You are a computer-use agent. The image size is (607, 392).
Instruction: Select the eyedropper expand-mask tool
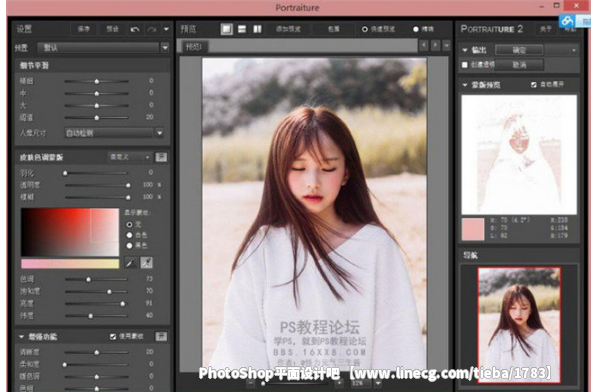pyautogui.click(x=146, y=263)
